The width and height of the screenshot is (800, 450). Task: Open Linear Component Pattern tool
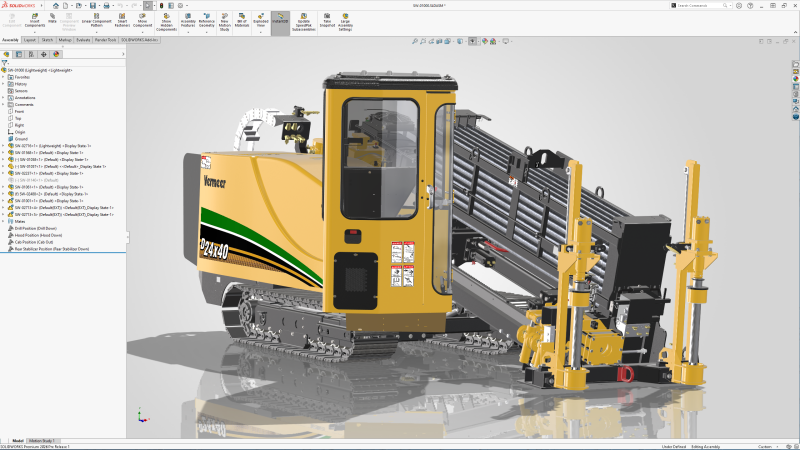click(x=96, y=21)
